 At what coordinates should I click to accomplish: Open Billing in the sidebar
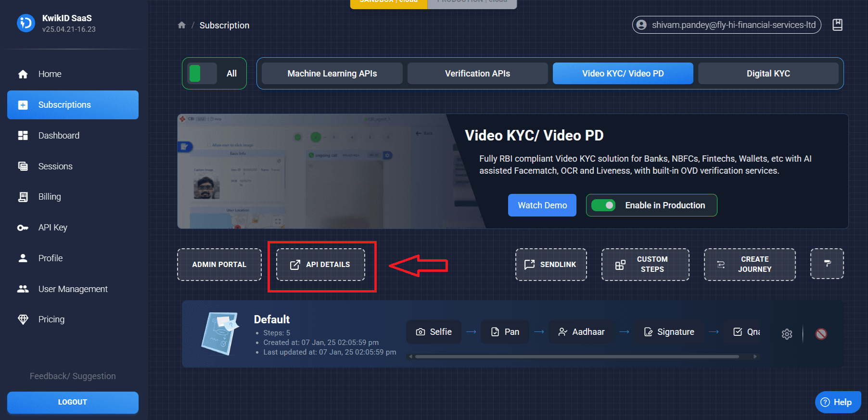[x=73, y=197]
